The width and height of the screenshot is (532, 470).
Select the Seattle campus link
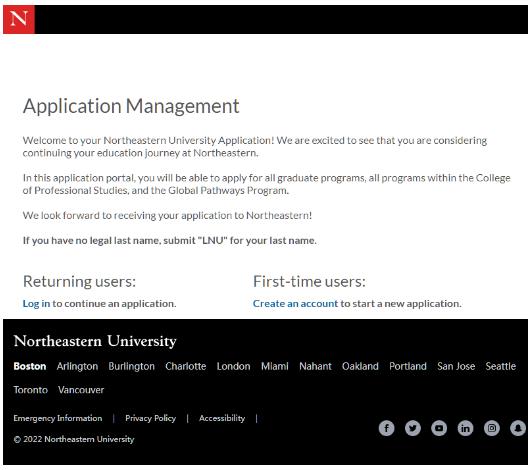coord(500,366)
